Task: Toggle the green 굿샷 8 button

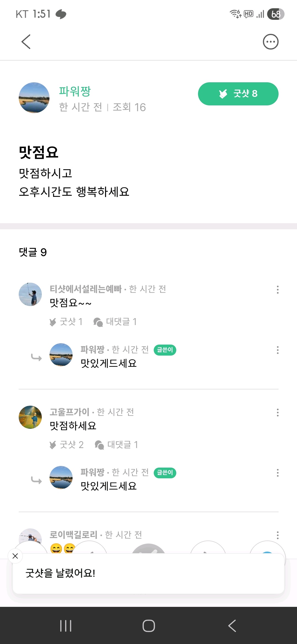Action: 238,94
